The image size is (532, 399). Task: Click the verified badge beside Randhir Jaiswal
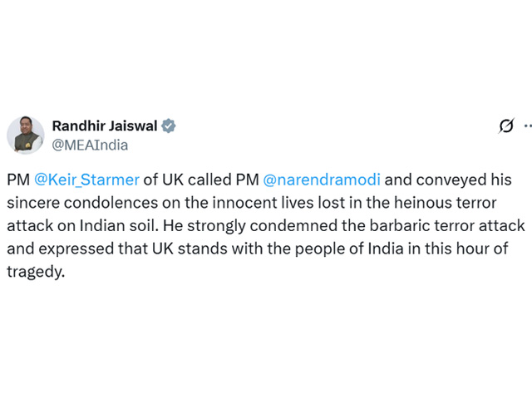pos(168,126)
